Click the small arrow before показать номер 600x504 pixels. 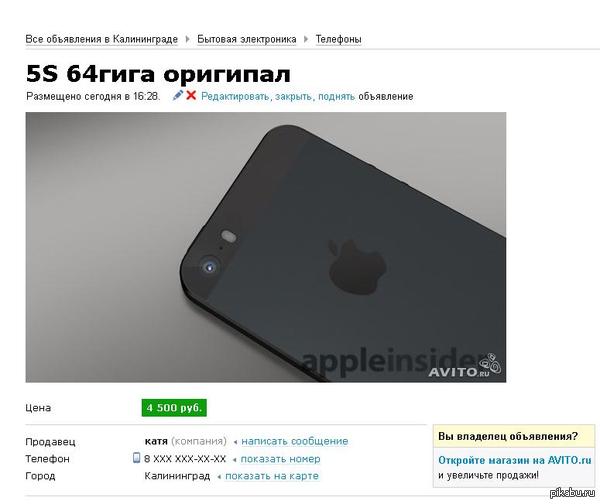point(235,460)
